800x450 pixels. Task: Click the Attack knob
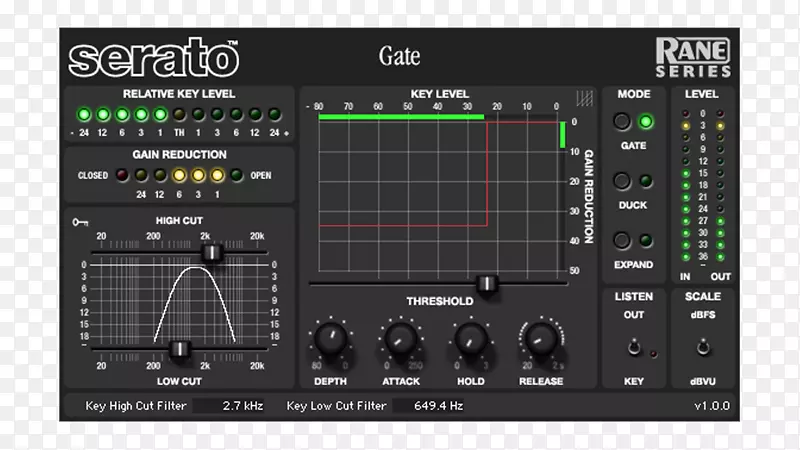click(x=401, y=339)
